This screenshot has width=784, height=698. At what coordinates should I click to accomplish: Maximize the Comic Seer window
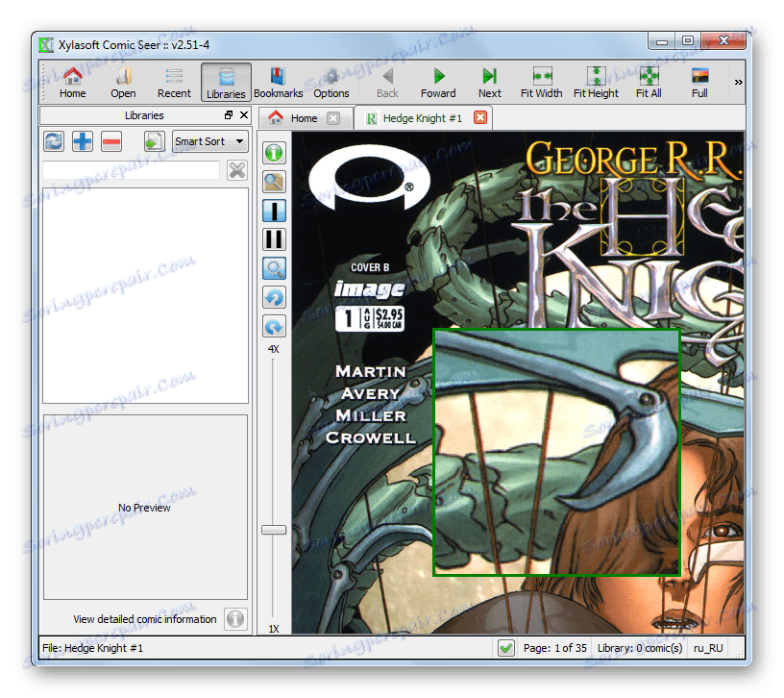tap(688, 41)
